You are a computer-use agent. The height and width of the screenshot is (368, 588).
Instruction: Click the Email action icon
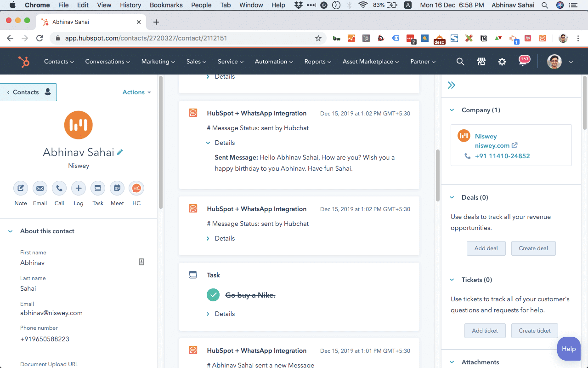(40, 188)
